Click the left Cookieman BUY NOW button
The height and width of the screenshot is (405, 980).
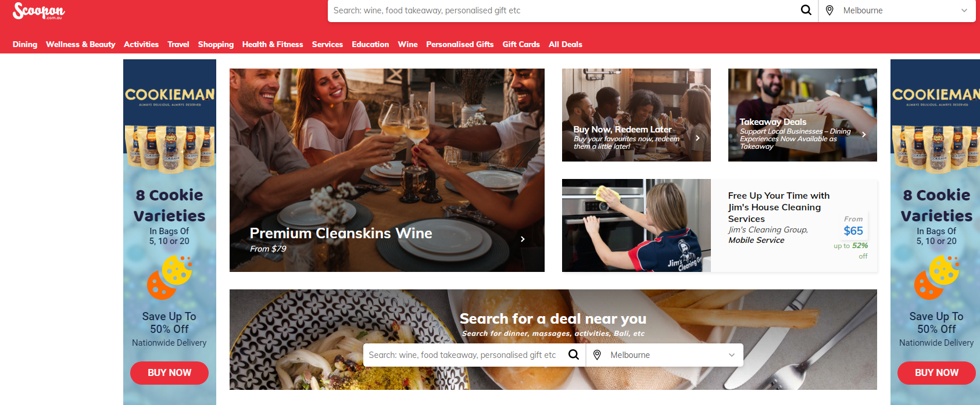point(169,373)
